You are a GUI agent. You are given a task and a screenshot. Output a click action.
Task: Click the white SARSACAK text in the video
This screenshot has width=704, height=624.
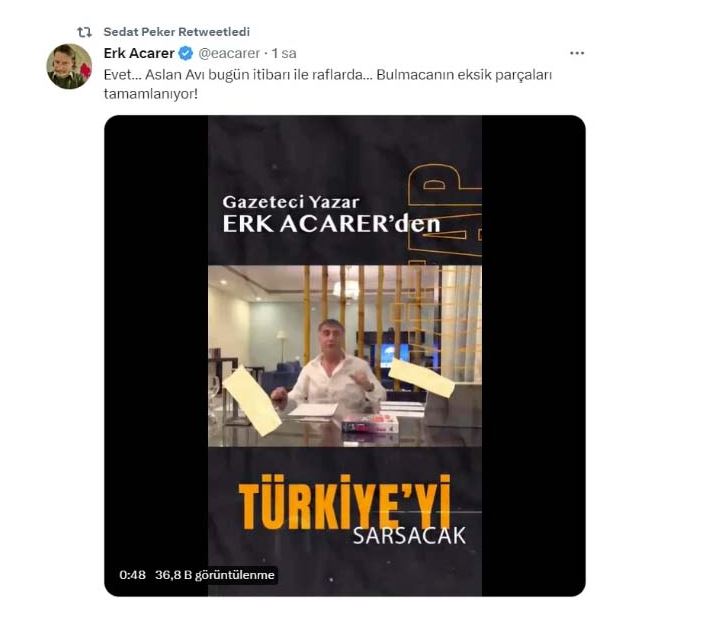pyautogui.click(x=409, y=536)
